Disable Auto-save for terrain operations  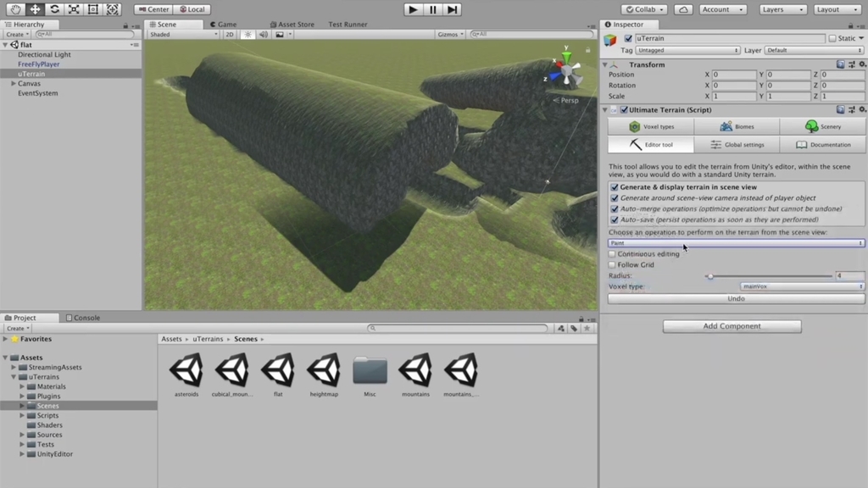click(615, 220)
